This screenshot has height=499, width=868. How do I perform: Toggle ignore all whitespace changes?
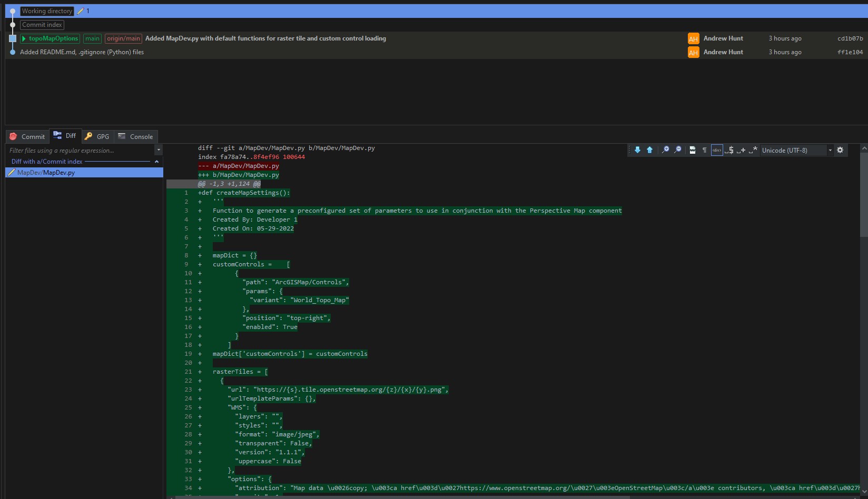click(x=753, y=150)
